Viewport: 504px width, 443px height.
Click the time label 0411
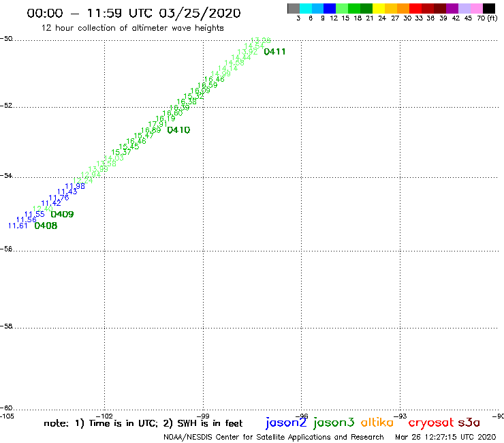click(274, 52)
